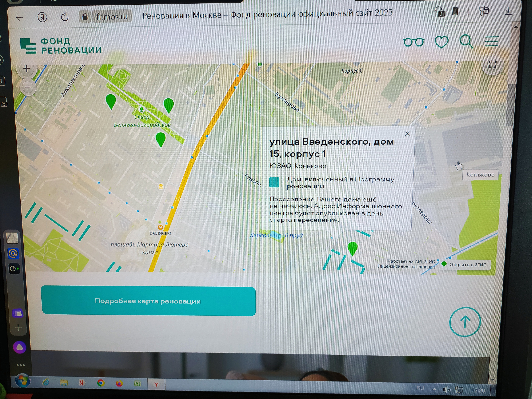532x399 pixels.
Task: Click the Фонд Реновации logo
Action: [x=61, y=46]
